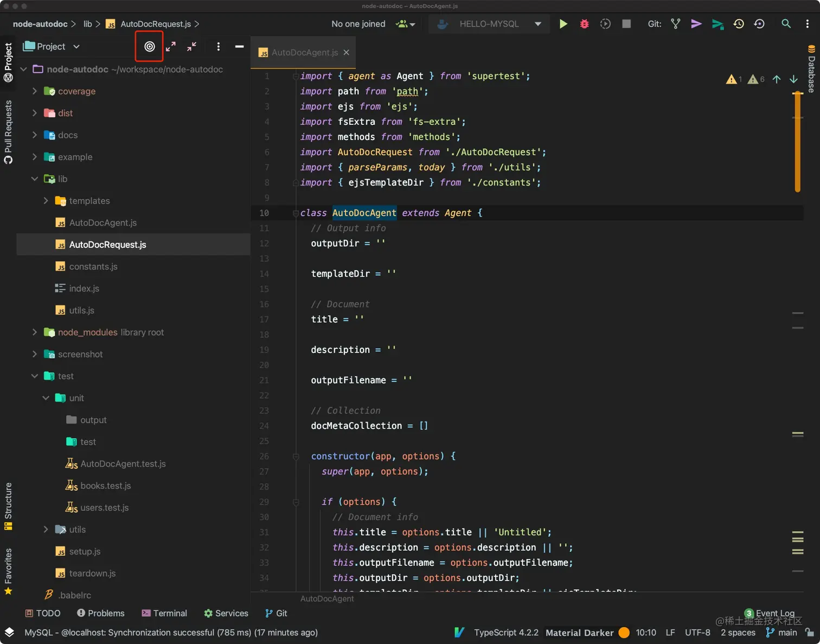The height and width of the screenshot is (644, 820).
Task: Click the orange editor scrollbar marker stripe
Action: pos(797,142)
